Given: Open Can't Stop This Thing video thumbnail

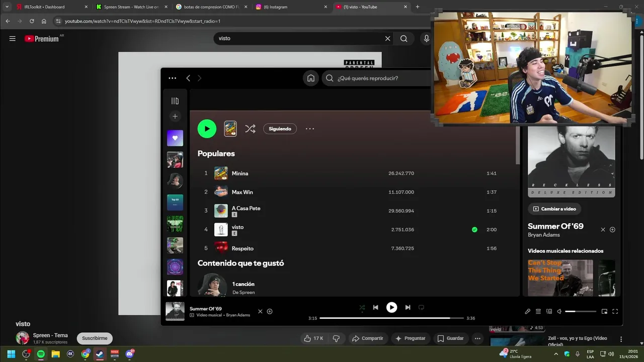Looking at the screenshot, I should coord(560,278).
